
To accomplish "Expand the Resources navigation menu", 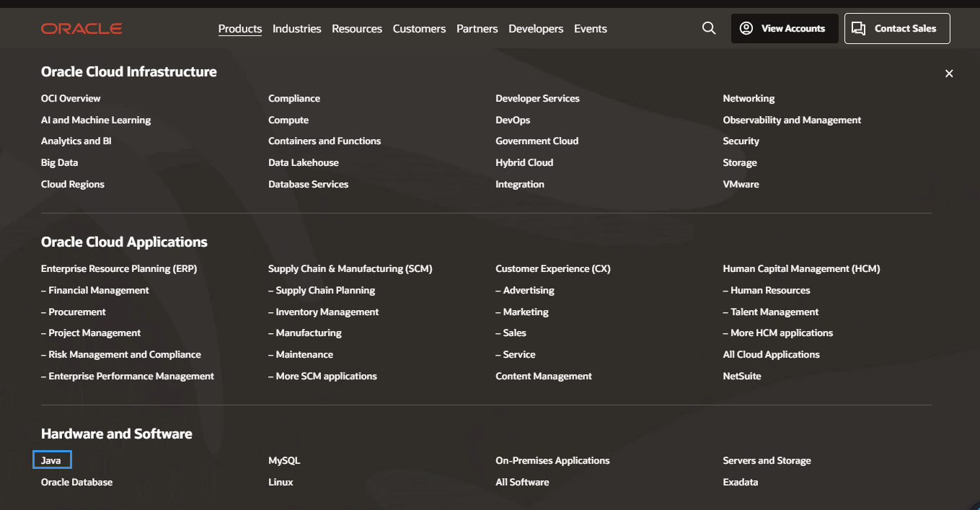I will [357, 29].
